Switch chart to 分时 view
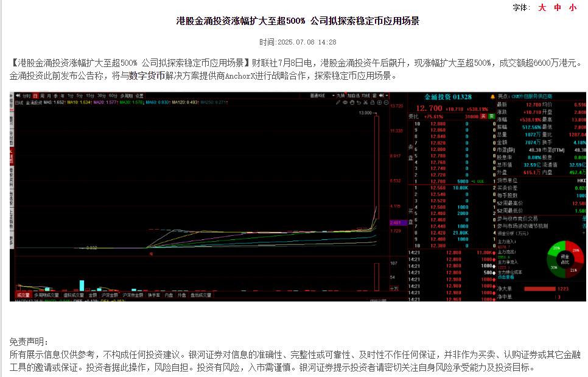Screen dimensions: 588x377 point(26,96)
